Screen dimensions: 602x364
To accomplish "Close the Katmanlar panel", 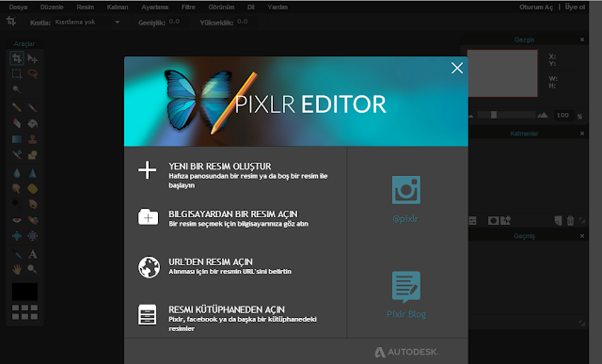I will [582, 134].
